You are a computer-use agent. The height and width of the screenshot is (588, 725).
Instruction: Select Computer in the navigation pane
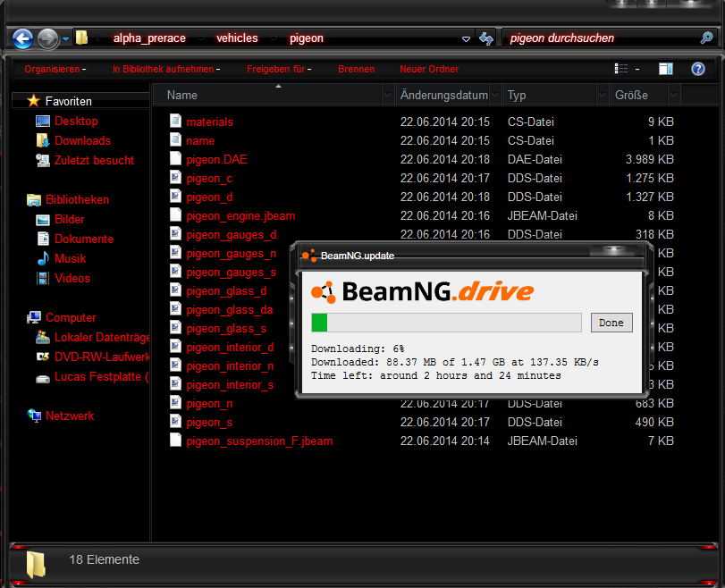click(71, 317)
